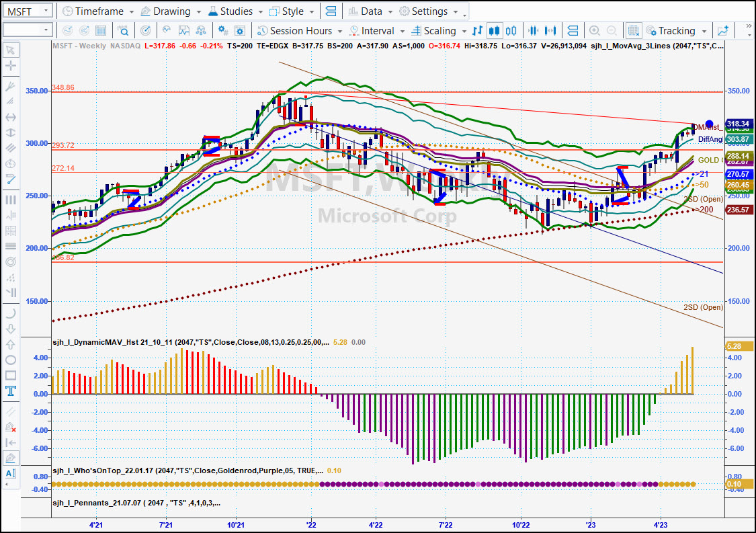
Task: Open the window gear properties icon
Action: click(240, 31)
